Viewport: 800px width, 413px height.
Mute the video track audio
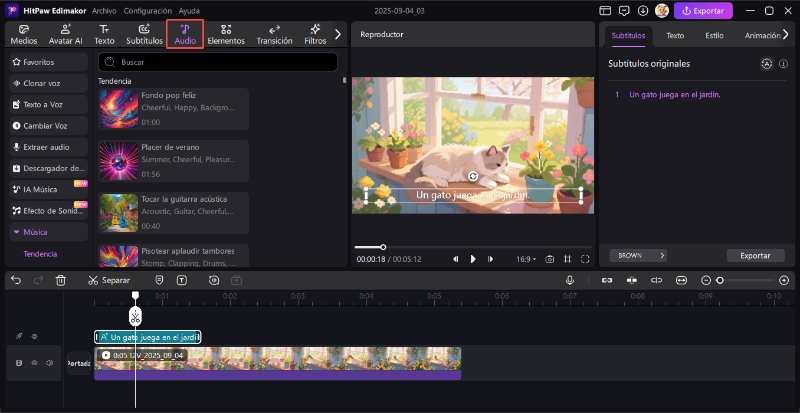point(49,363)
